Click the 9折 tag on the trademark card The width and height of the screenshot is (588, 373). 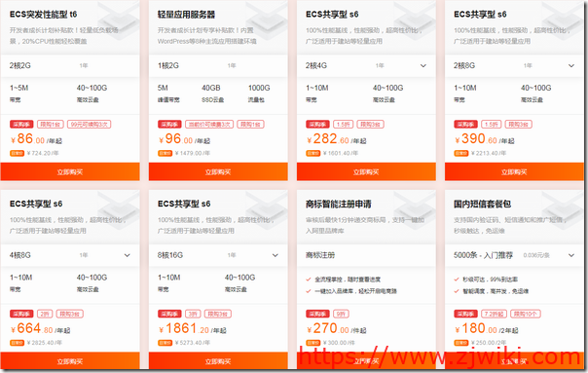[x=342, y=314]
